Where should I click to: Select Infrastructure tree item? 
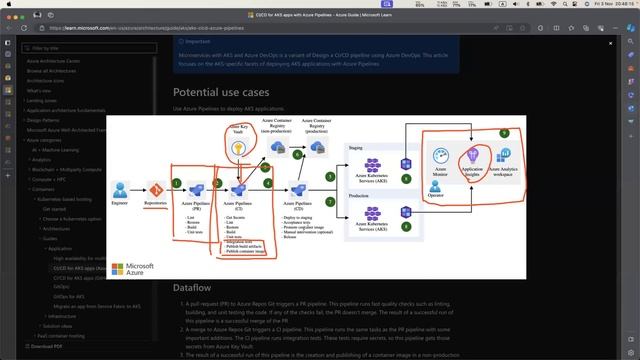pos(62,316)
